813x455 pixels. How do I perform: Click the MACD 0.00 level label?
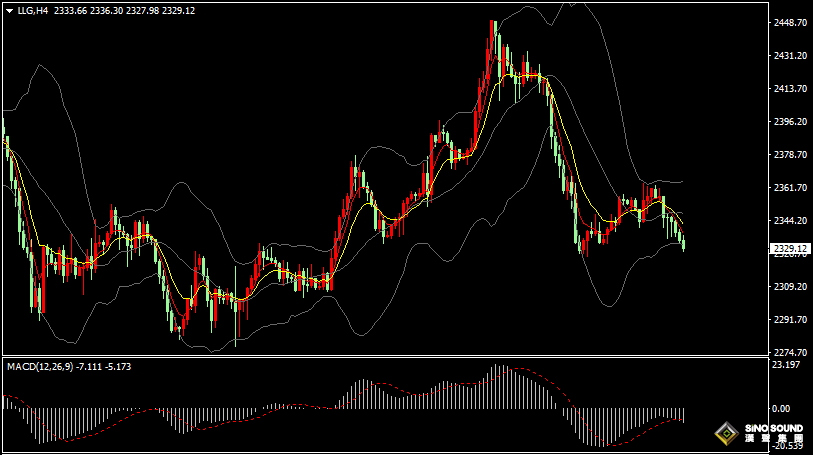coord(780,408)
